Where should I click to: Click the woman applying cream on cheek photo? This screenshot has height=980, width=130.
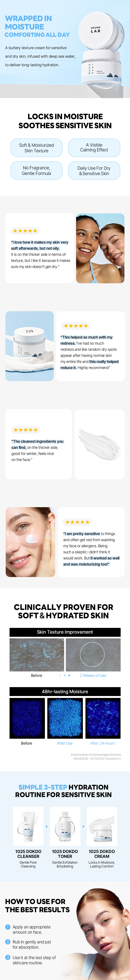[30, 542]
